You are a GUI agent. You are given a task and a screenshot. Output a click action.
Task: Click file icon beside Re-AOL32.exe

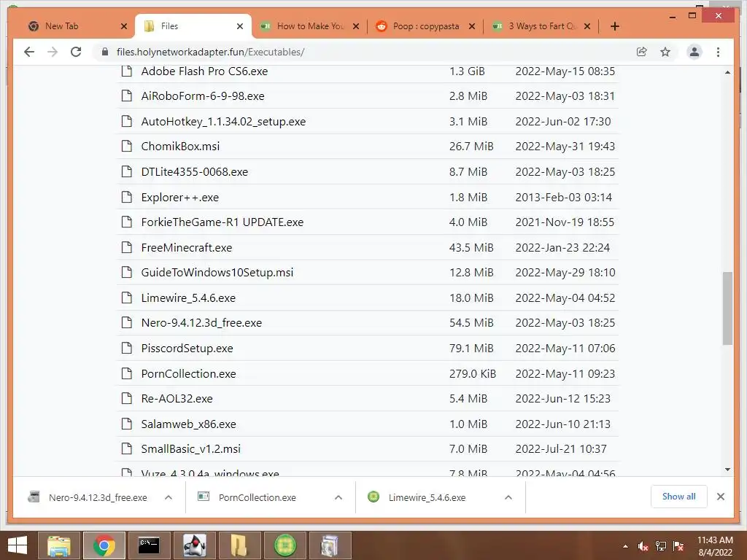(x=127, y=398)
